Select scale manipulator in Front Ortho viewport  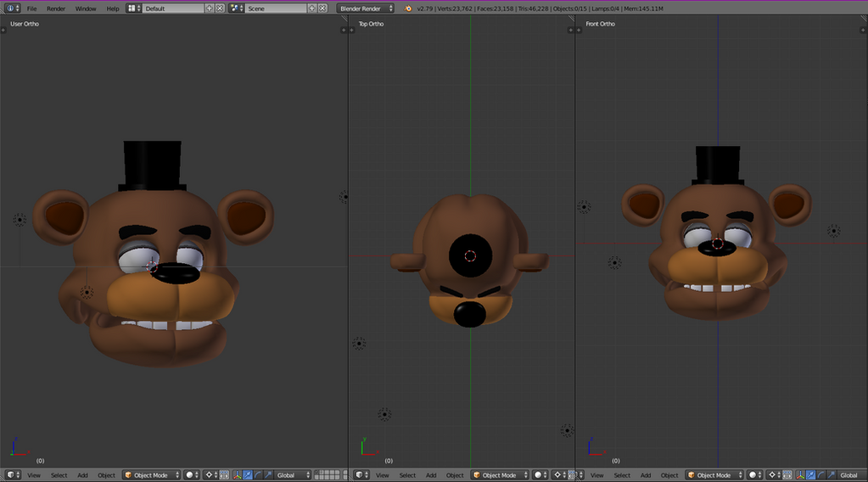[x=832, y=475]
